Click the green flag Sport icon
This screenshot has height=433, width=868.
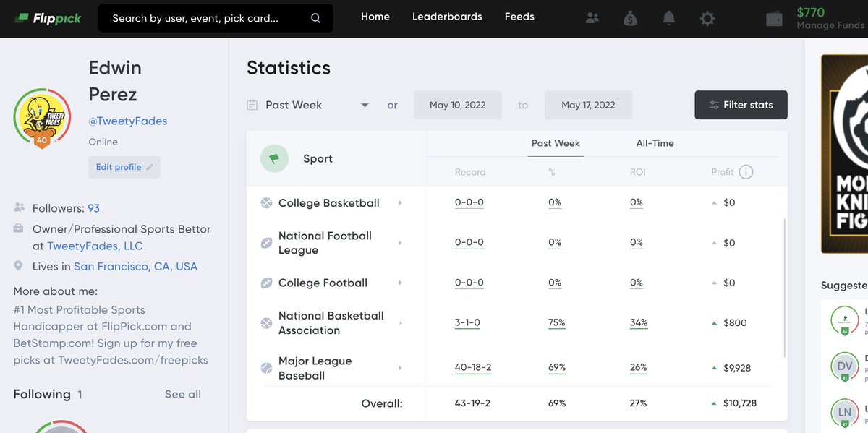coord(274,158)
